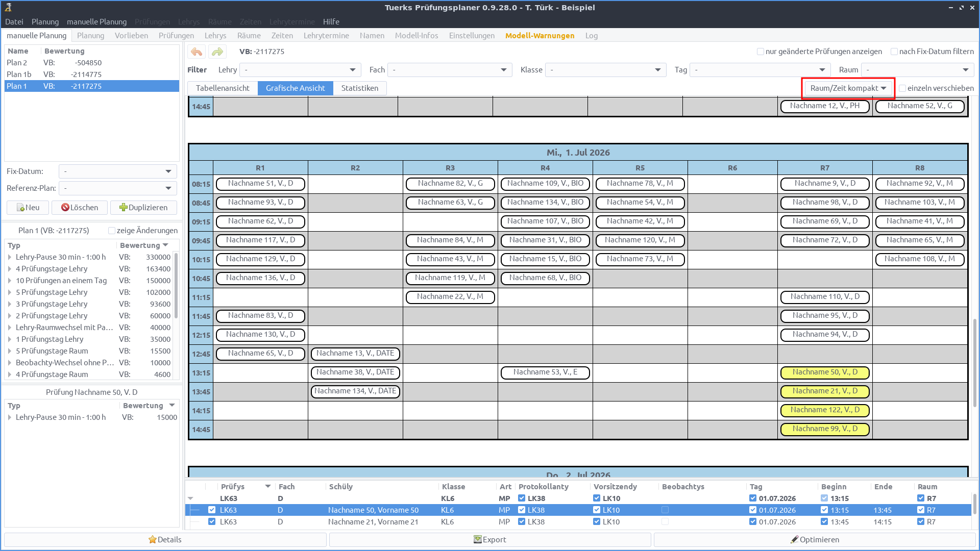Click the green redo arrow icon
980x551 pixels.
(x=217, y=52)
